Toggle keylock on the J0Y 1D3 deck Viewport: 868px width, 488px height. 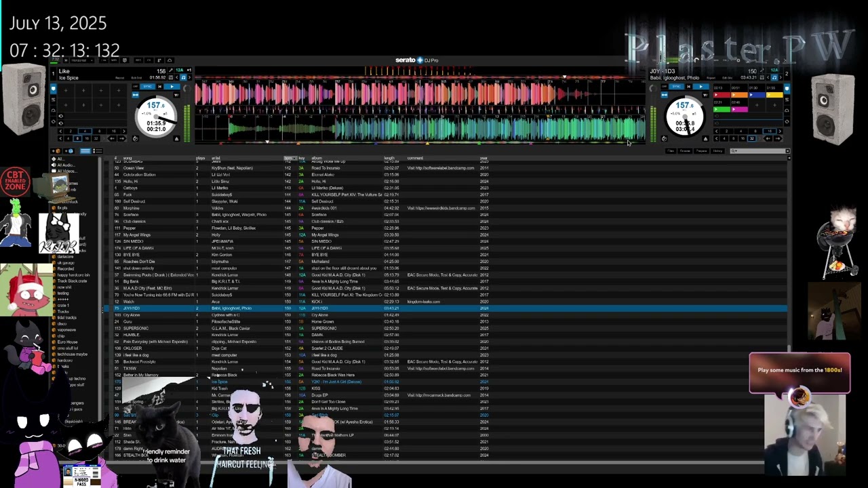(x=665, y=95)
